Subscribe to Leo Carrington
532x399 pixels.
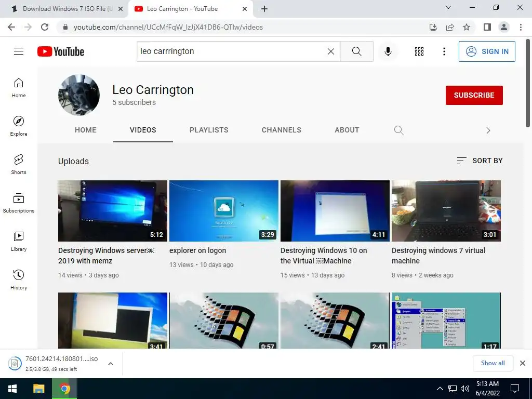[x=474, y=96]
